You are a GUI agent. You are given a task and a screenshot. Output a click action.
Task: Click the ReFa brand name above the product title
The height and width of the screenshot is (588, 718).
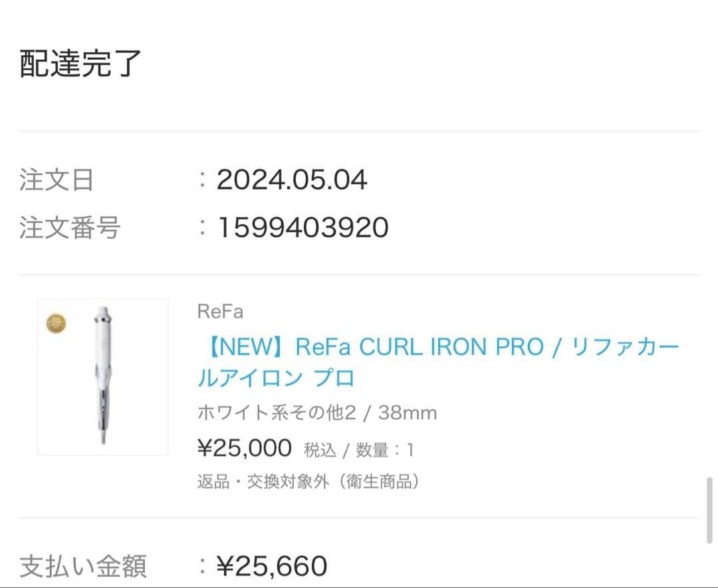219,311
